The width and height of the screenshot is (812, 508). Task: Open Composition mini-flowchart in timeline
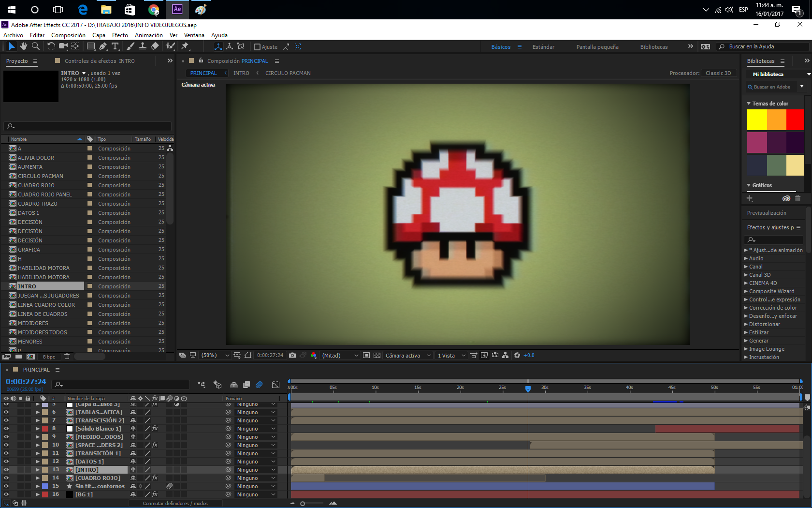(x=202, y=385)
